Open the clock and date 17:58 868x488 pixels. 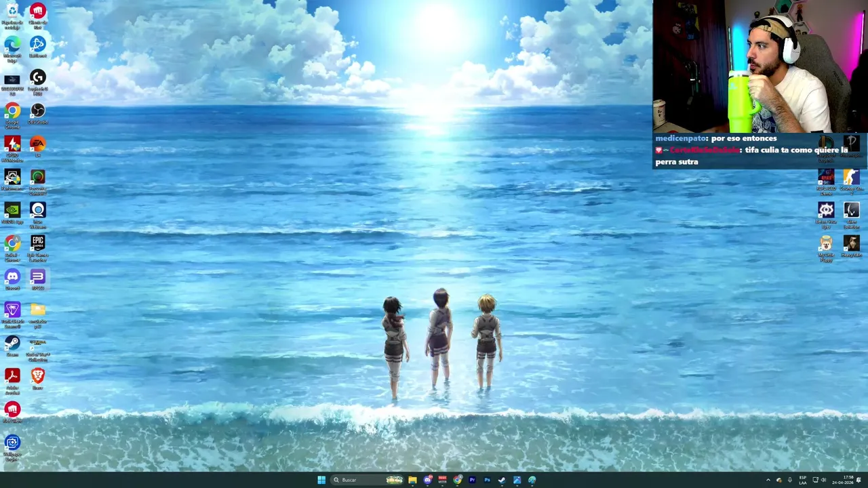pyautogui.click(x=844, y=480)
